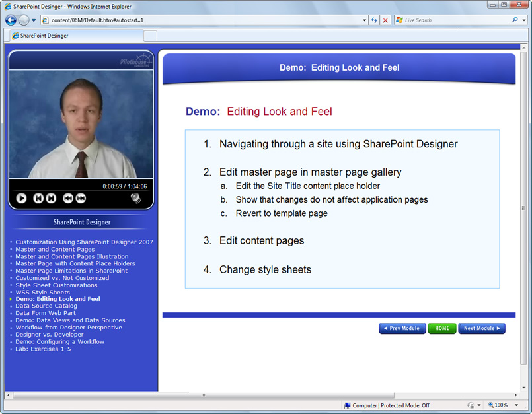
Task: Click the next slide button in player
Action: pyautogui.click(x=51, y=198)
